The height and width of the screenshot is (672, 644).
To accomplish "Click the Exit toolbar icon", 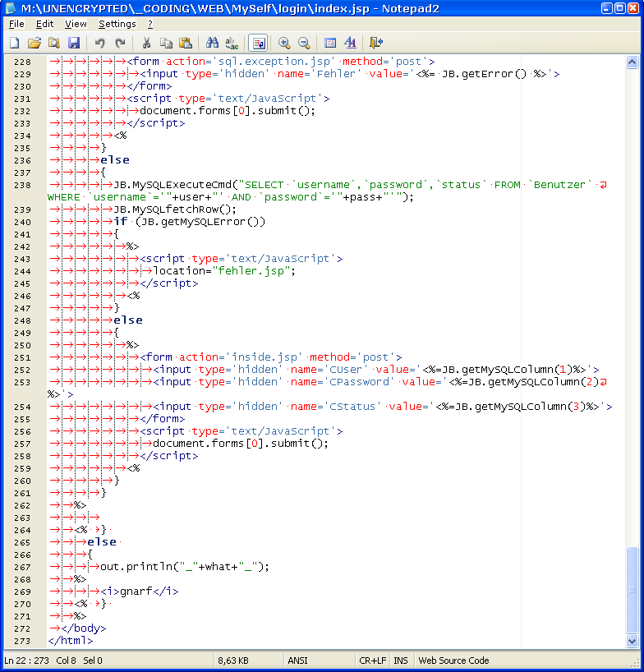I will pyautogui.click(x=376, y=43).
